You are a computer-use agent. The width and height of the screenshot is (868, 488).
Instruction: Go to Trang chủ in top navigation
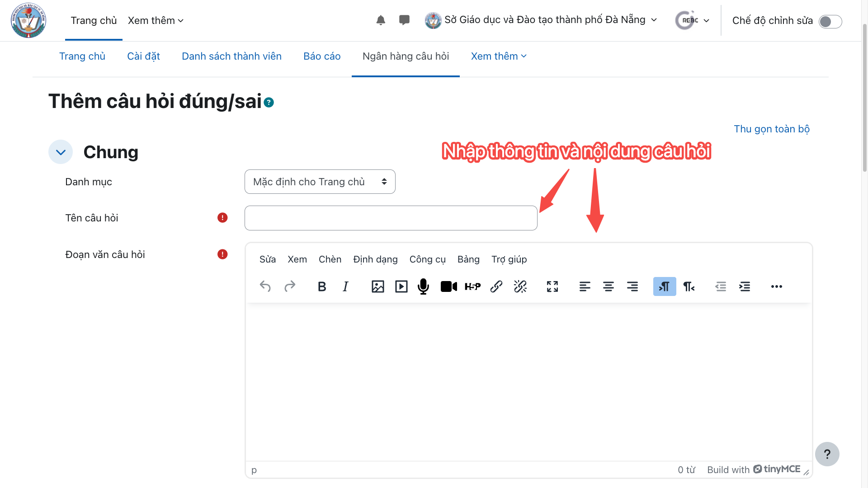(94, 21)
